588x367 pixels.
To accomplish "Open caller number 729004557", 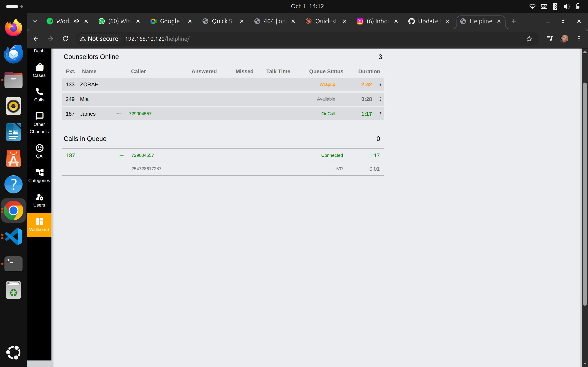I will (x=140, y=114).
